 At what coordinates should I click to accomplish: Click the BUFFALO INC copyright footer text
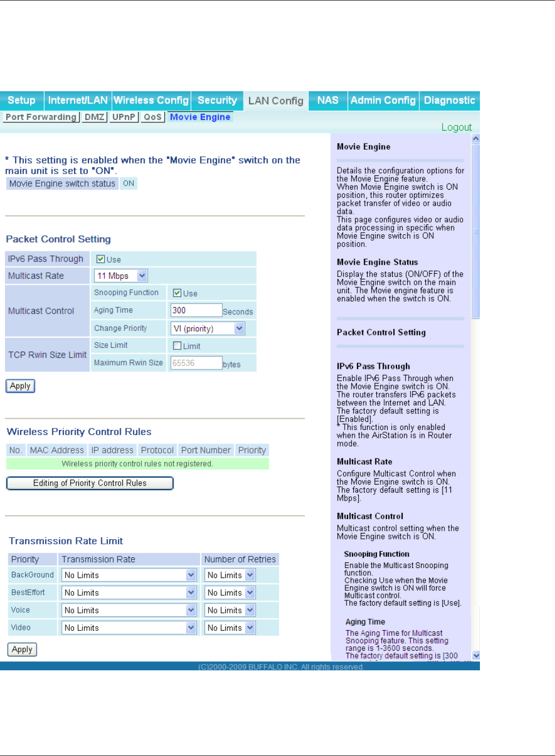point(281,667)
